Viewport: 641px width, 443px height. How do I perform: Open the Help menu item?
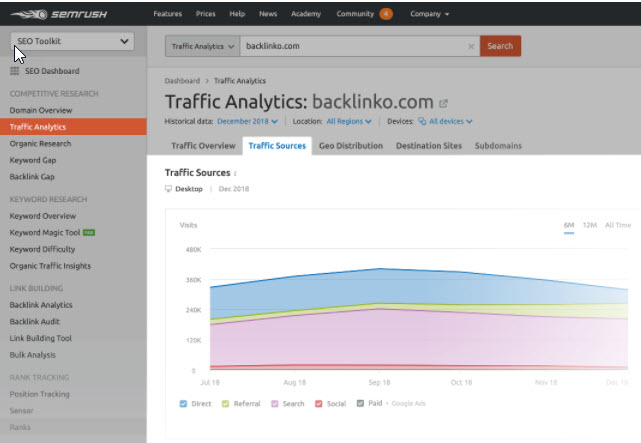tap(237, 14)
